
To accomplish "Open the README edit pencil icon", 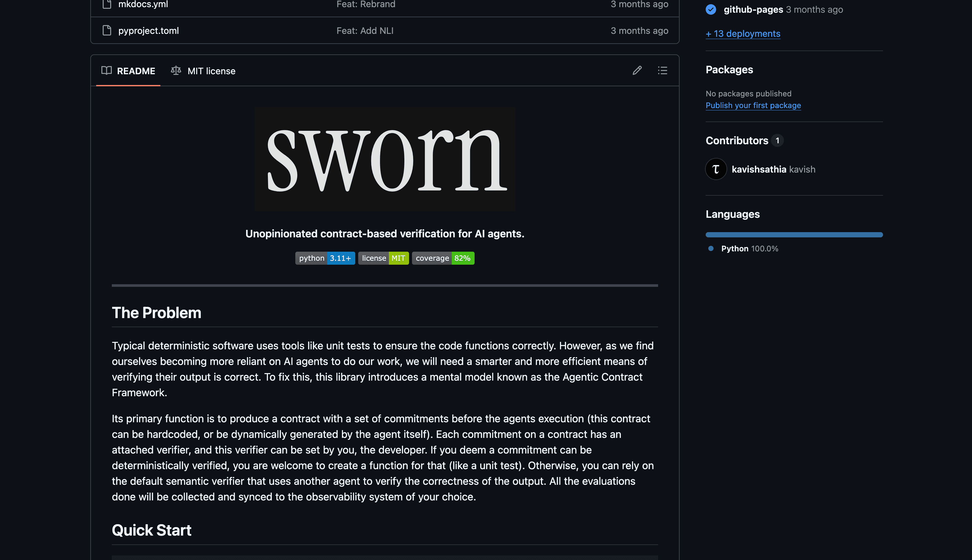I will point(637,70).
